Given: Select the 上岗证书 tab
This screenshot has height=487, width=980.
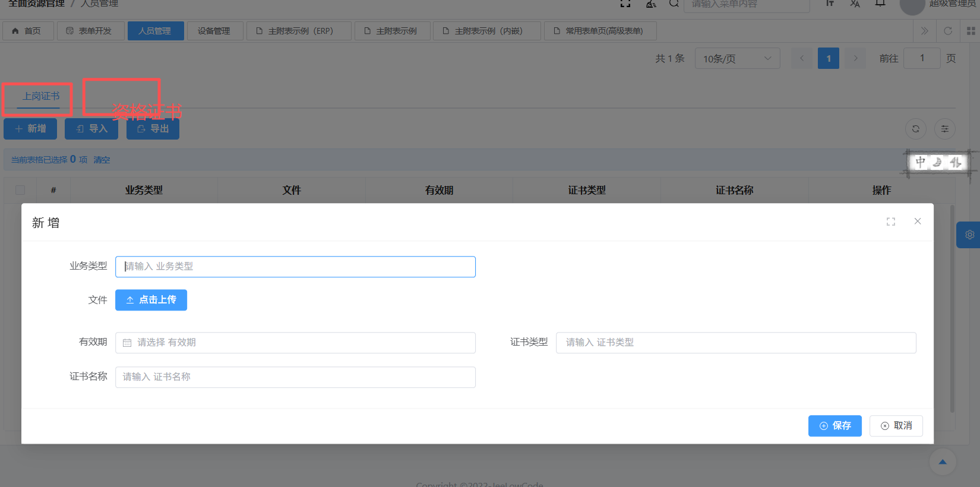Looking at the screenshot, I should pyautogui.click(x=41, y=96).
